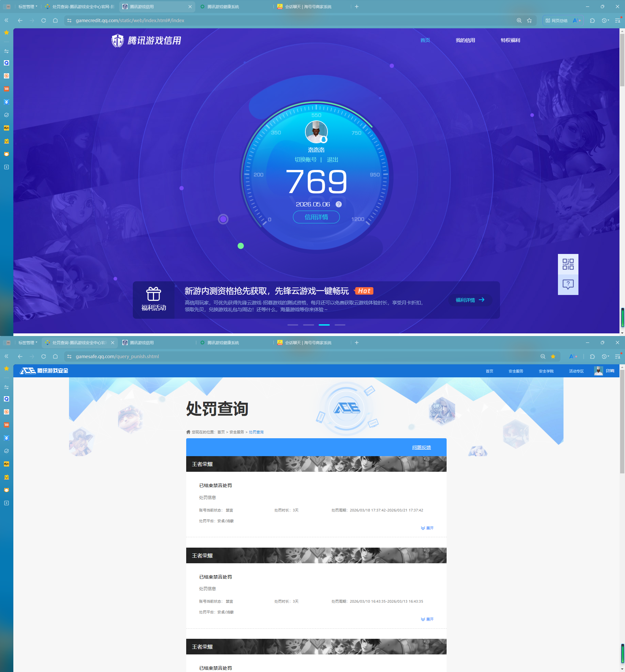Click the yellow bookmark star in the bottom browser's address bar

click(x=553, y=357)
